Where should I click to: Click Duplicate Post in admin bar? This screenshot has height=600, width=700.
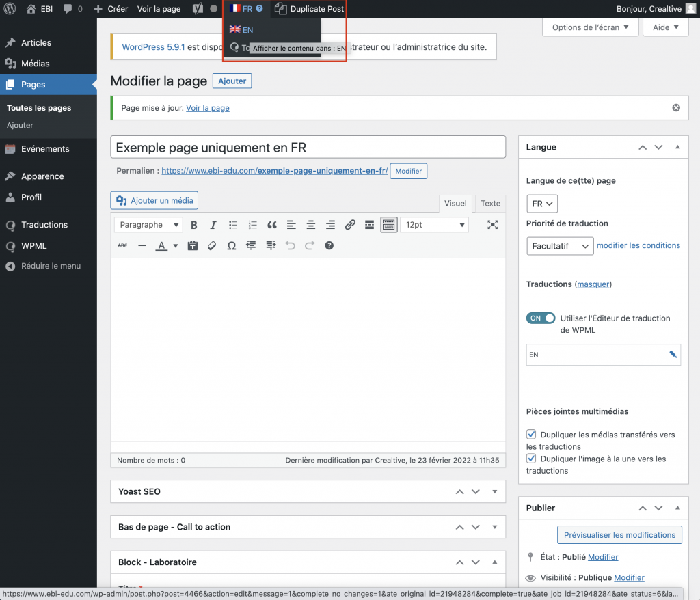[310, 8]
